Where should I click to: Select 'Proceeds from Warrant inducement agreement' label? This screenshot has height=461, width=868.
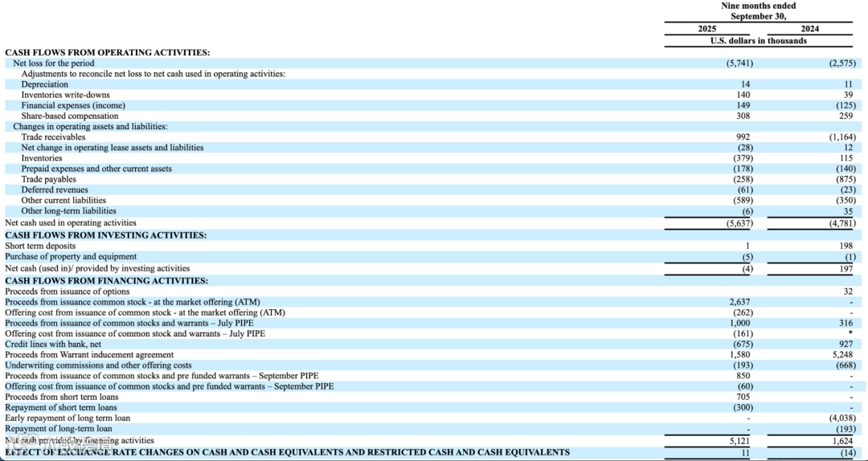(89, 354)
